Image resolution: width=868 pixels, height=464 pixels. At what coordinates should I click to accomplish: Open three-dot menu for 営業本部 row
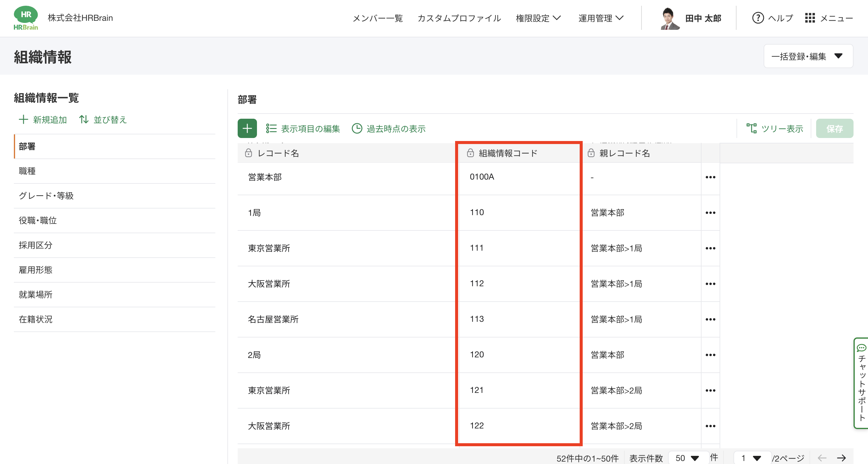pyautogui.click(x=710, y=177)
